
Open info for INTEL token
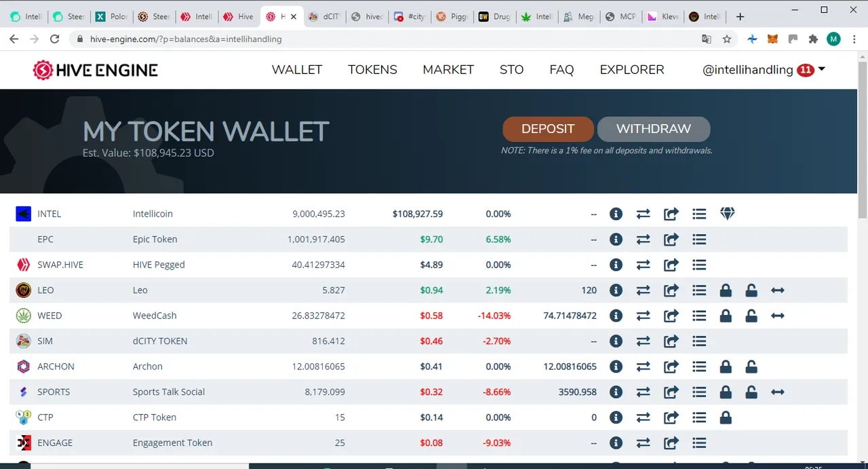(616, 214)
